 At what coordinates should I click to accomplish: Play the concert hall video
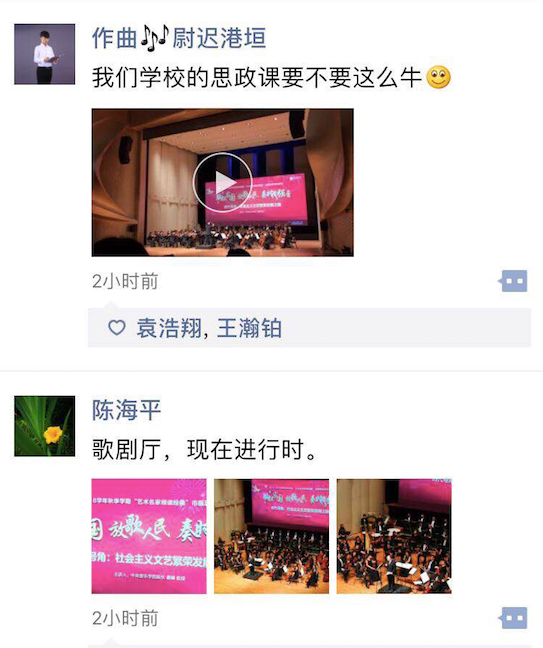click(x=222, y=182)
